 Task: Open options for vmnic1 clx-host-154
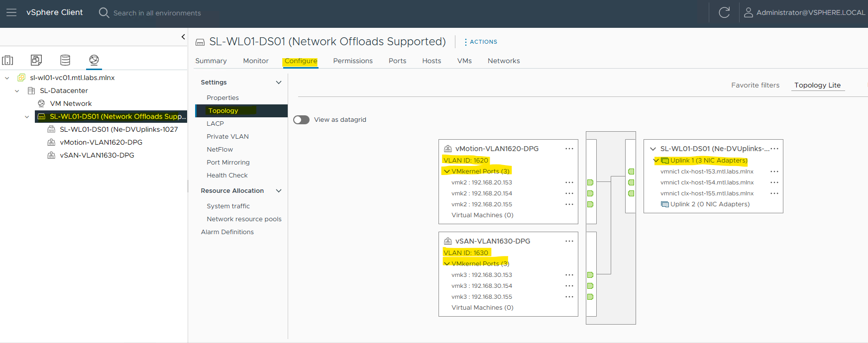click(x=774, y=182)
